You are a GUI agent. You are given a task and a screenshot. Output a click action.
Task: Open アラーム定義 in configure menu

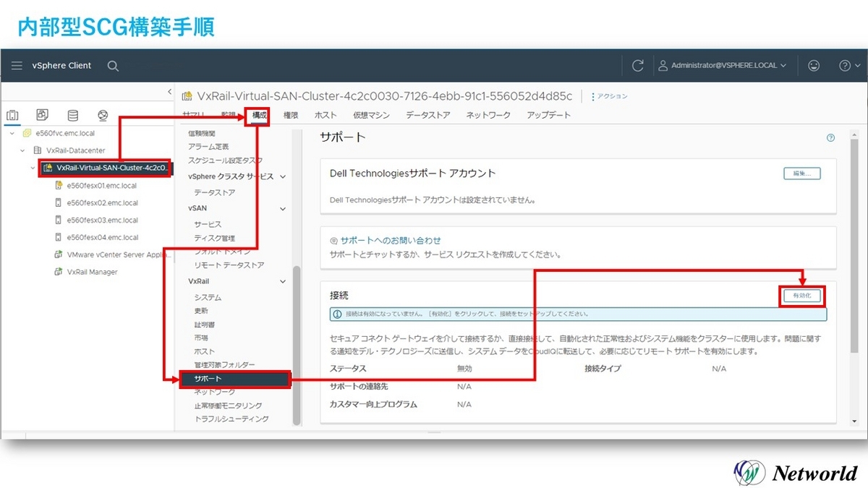point(208,147)
